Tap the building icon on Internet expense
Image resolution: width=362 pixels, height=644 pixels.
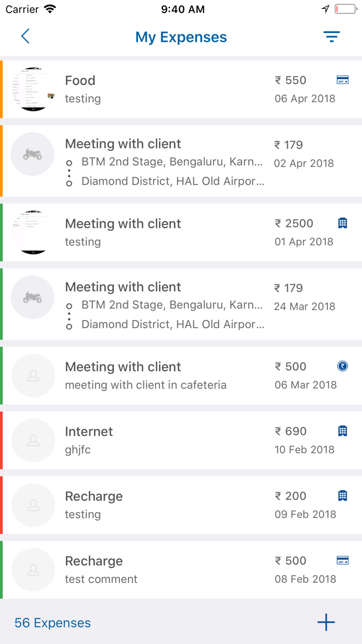click(x=342, y=431)
